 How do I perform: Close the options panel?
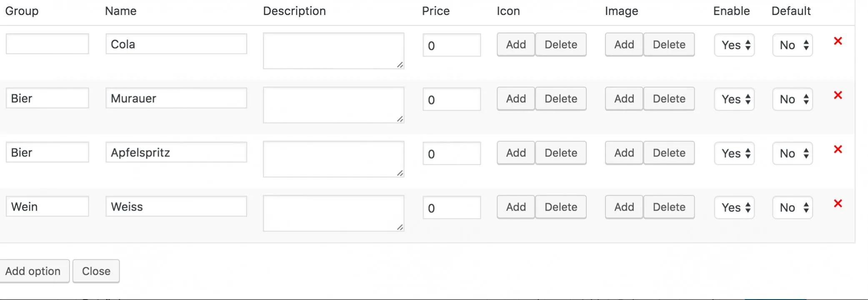pos(96,271)
